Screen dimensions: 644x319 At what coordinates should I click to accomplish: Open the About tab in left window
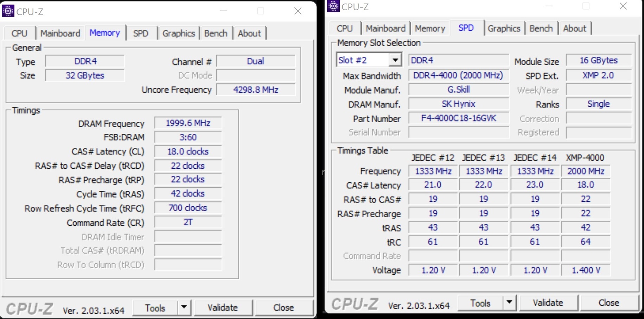pyautogui.click(x=249, y=33)
